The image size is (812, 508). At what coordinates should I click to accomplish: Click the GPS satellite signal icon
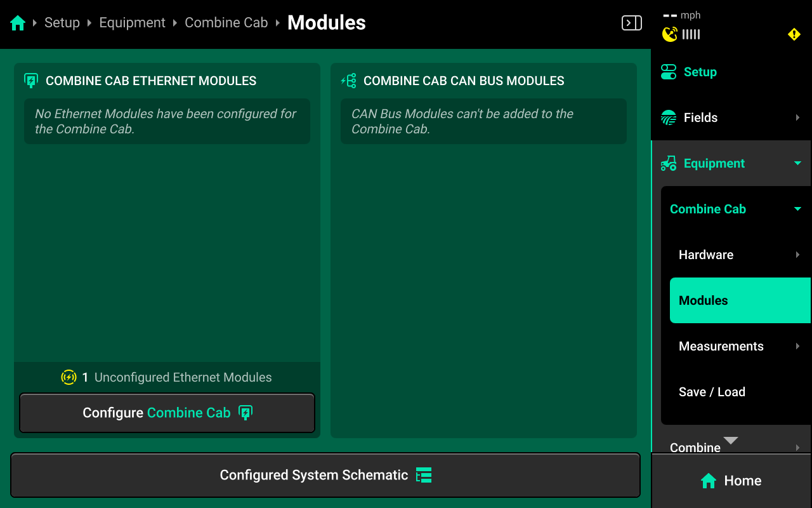pyautogui.click(x=670, y=34)
